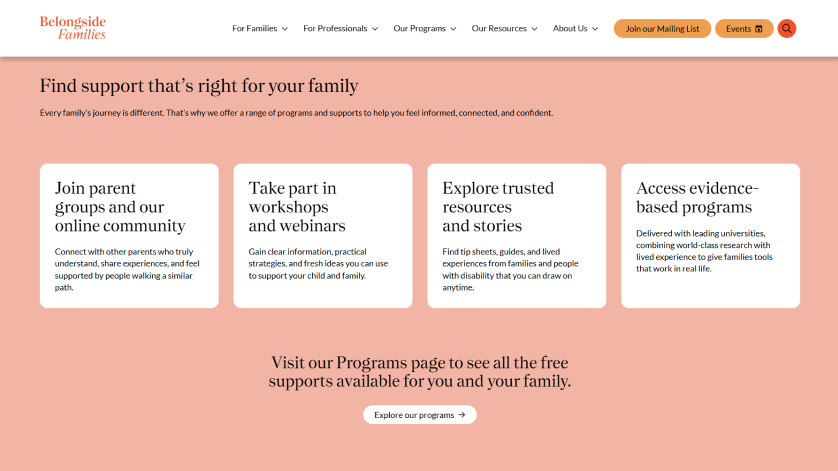
Task: Click the arrow on Explore our programs
Action: 462,415
